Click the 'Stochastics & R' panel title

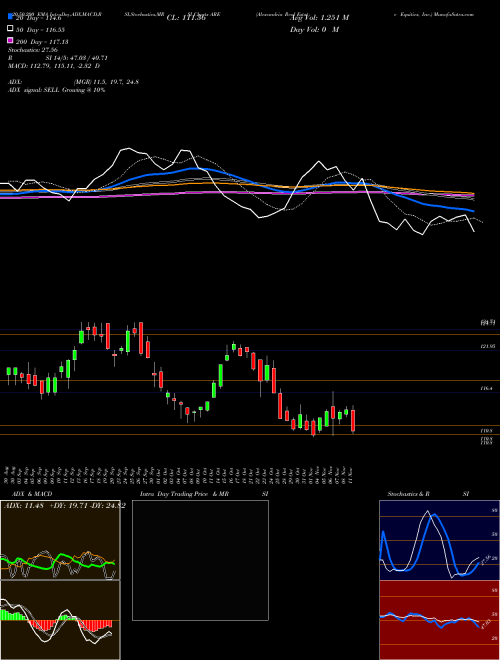(409, 494)
